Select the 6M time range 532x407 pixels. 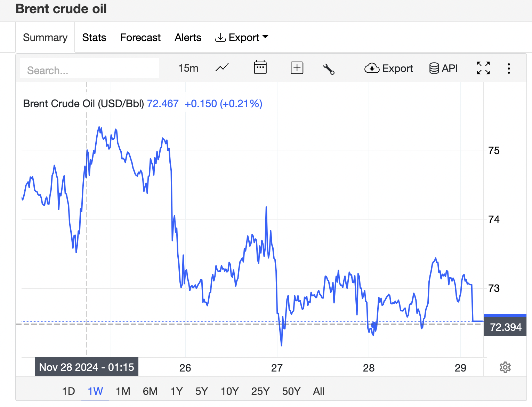click(150, 391)
